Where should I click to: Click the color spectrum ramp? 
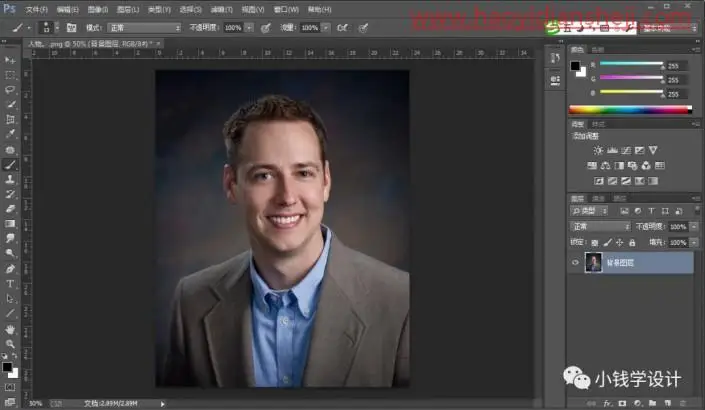point(630,109)
